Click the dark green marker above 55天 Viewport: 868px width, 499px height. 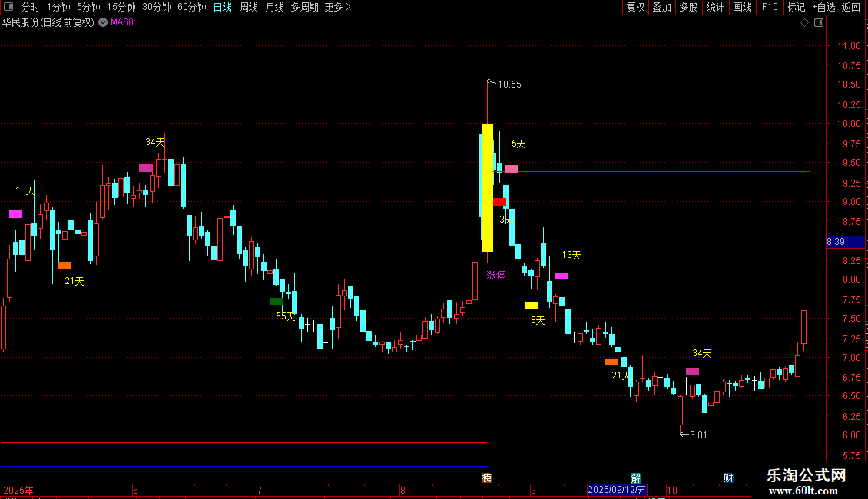pyautogui.click(x=276, y=302)
